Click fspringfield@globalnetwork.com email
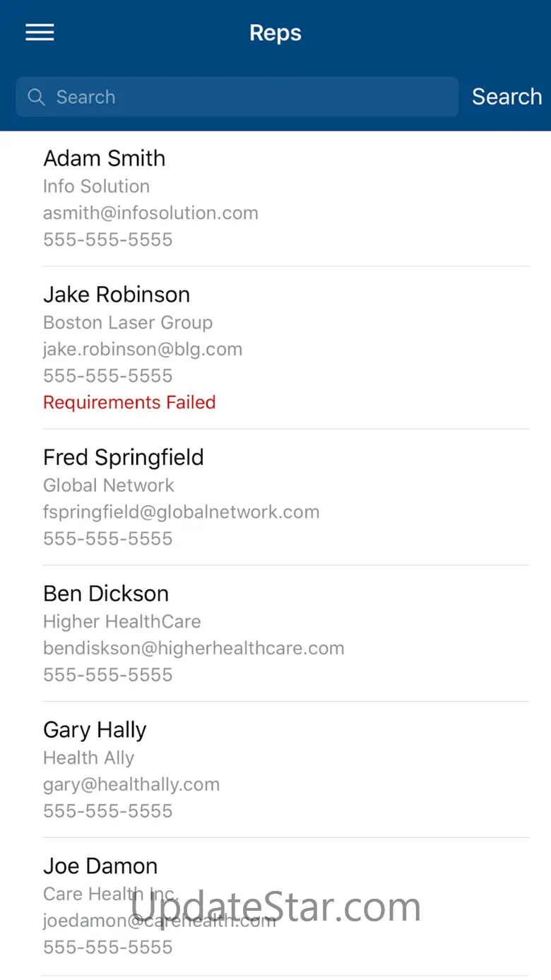Screen dimensions: 551x980 181,512
